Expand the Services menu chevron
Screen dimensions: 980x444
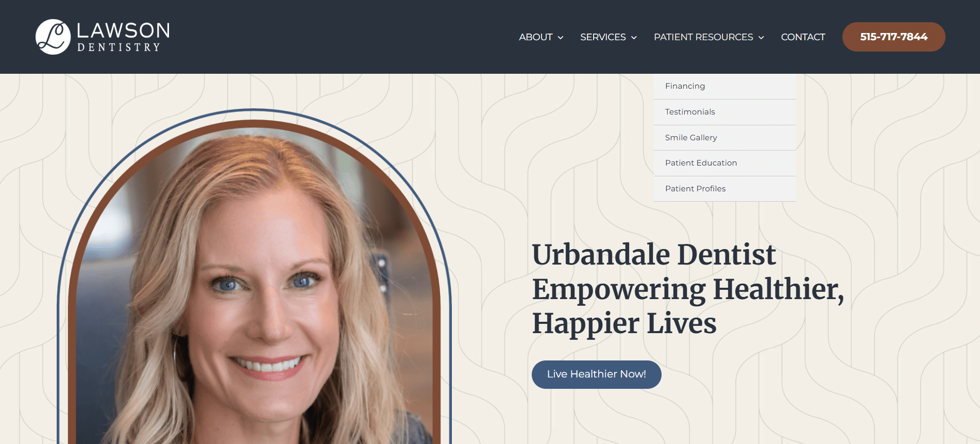pos(634,38)
